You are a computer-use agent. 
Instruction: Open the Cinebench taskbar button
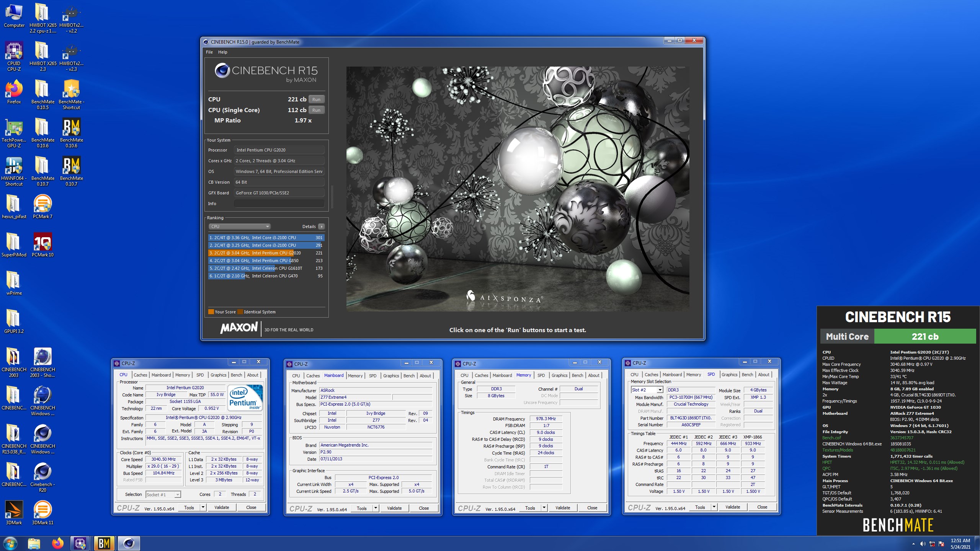click(x=129, y=543)
